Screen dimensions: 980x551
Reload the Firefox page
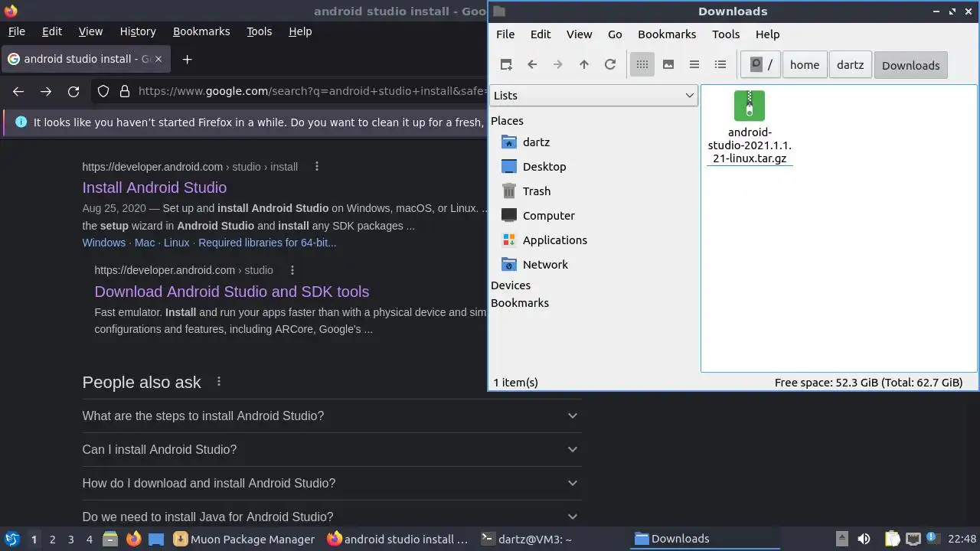point(73,92)
